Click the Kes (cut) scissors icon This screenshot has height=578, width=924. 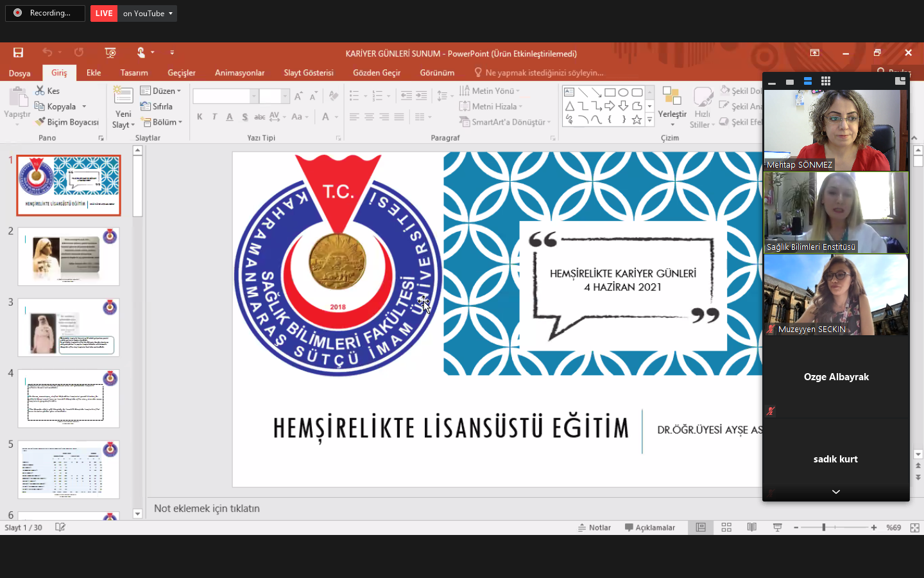pos(40,91)
